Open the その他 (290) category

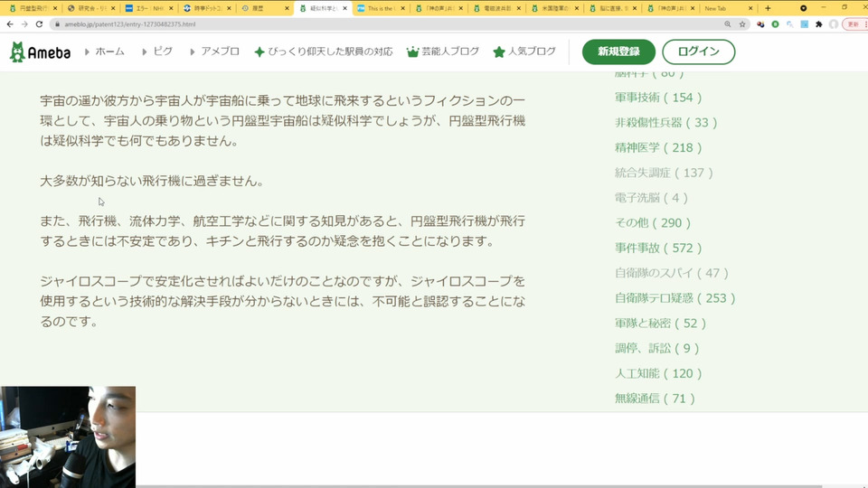coord(653,223)
